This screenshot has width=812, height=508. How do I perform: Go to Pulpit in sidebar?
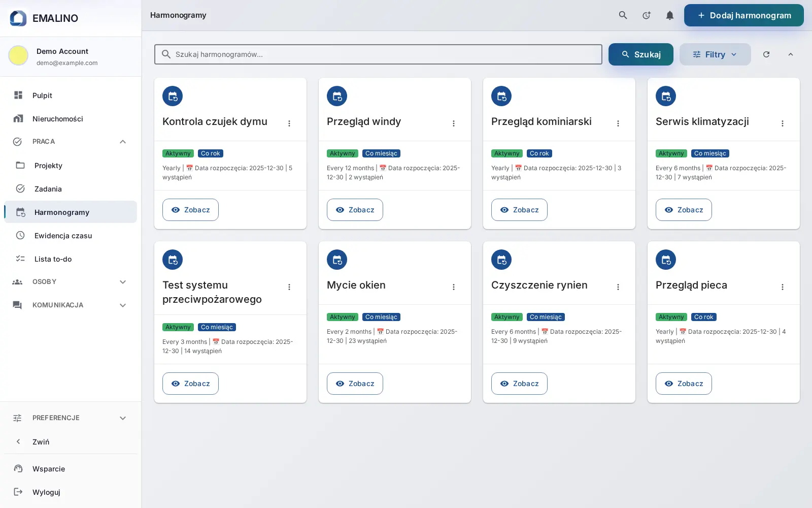point(70,96)
